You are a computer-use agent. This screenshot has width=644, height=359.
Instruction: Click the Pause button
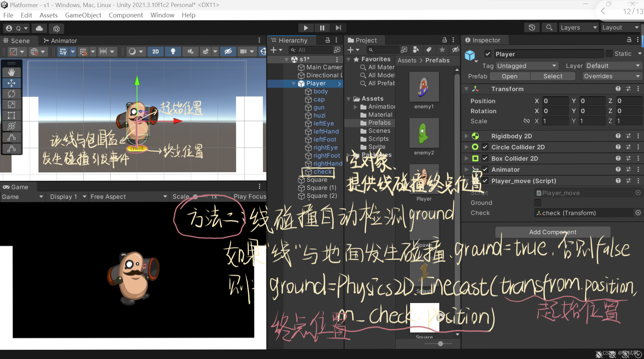click(x=322, y=28)
